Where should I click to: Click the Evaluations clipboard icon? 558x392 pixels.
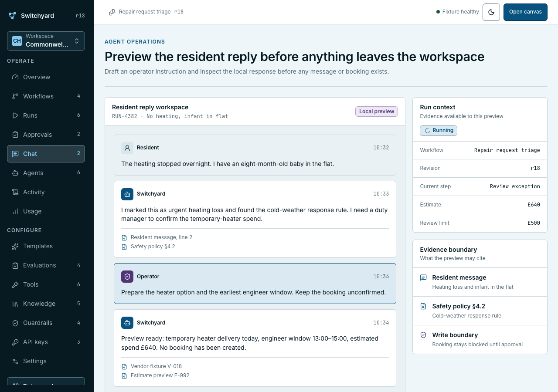[15, 265]
